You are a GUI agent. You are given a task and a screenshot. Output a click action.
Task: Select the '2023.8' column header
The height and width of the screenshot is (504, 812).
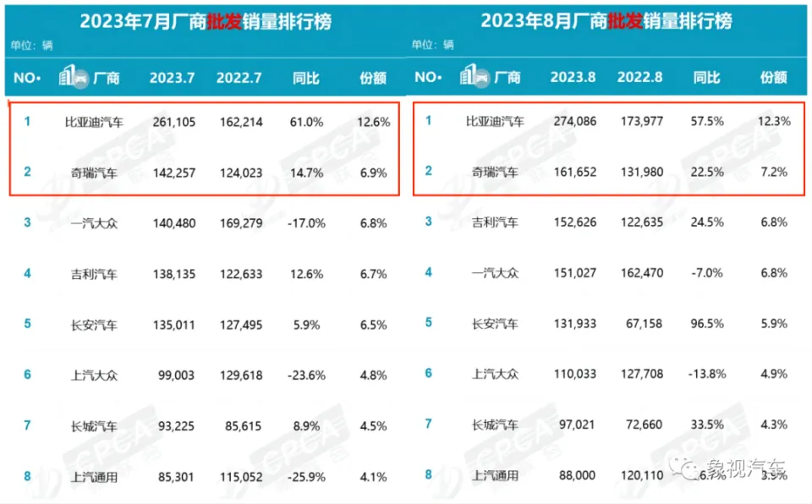pos(573,77)
